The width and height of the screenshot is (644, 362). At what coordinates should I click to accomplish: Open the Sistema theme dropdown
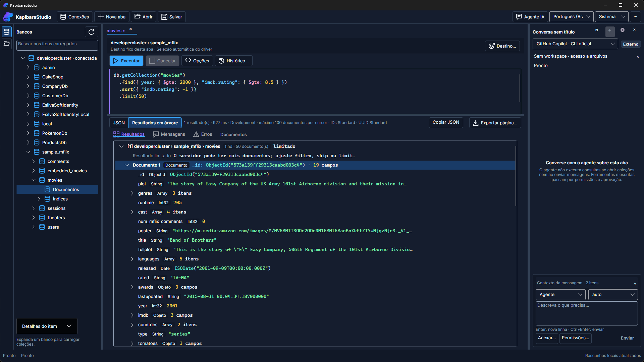[612, 17]
